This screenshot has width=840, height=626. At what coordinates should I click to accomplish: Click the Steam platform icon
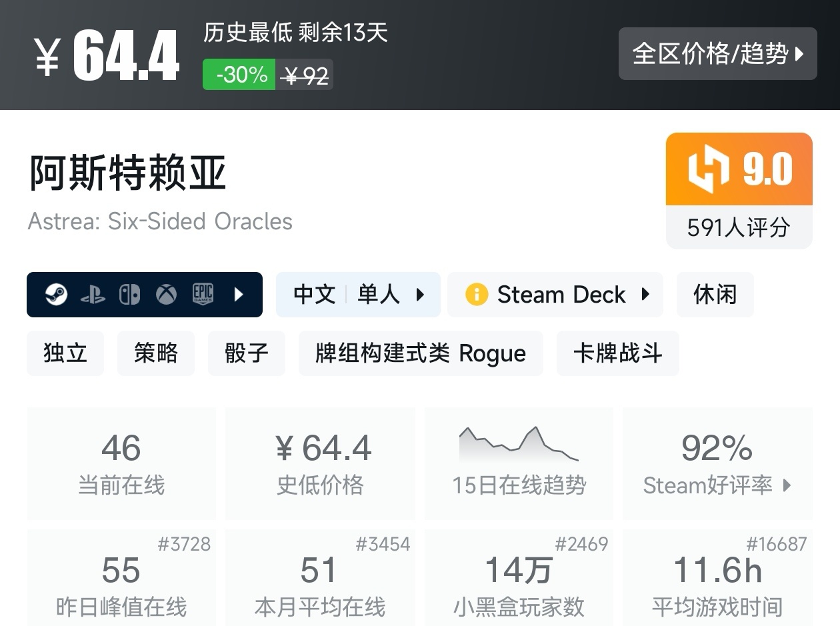(57, 294)
